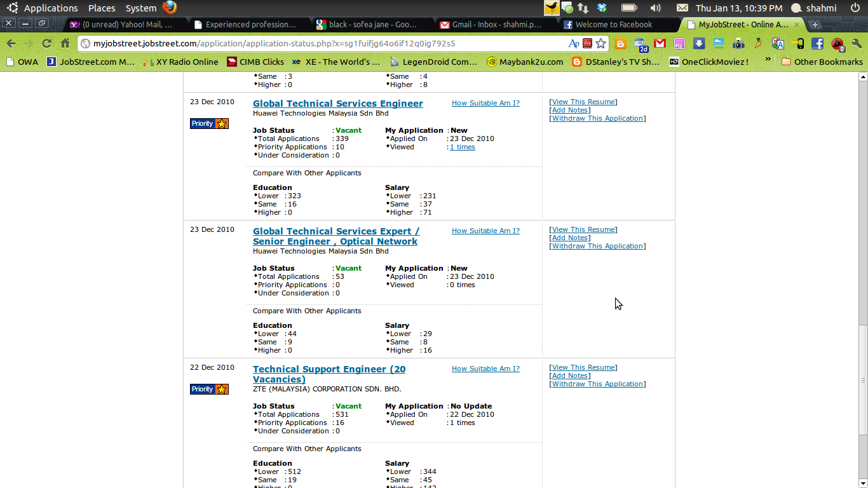This screenshot has height=488, width=868.
Task: Open the calendar extension showing 2d
Action: tap(641, 44)
